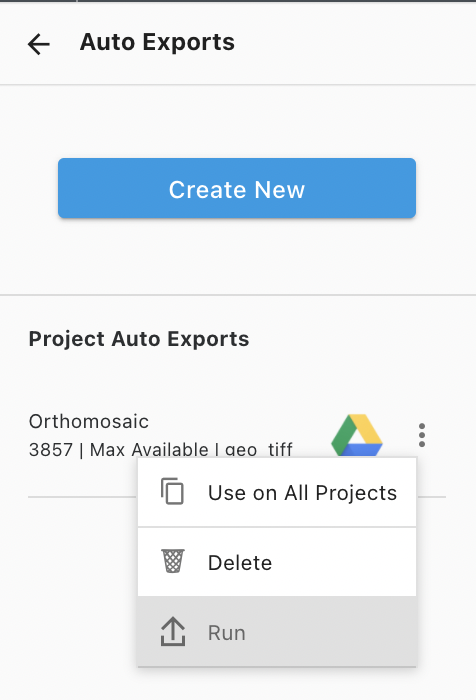
Task: Click the white Create New label text
Action: click(x=237, y=189)
